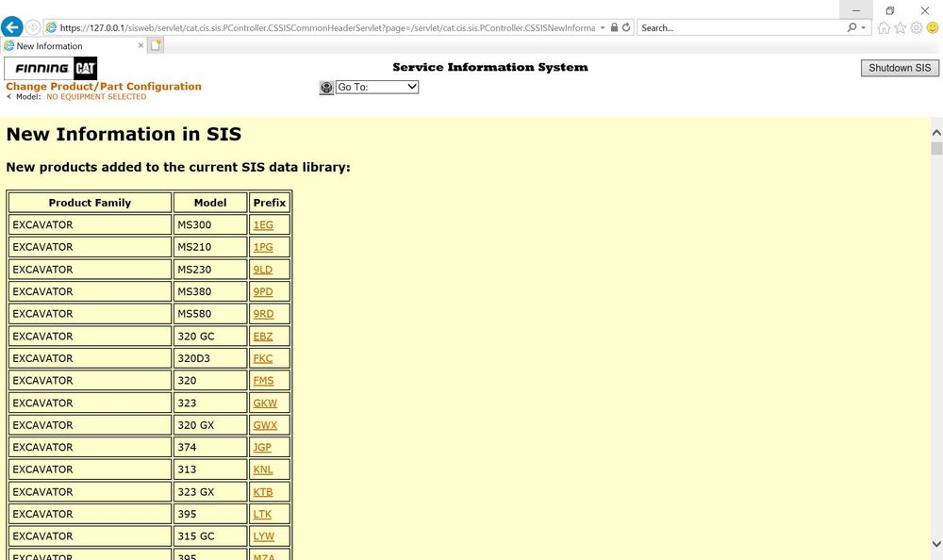Open prefix link KTB

tap(263, 492)
